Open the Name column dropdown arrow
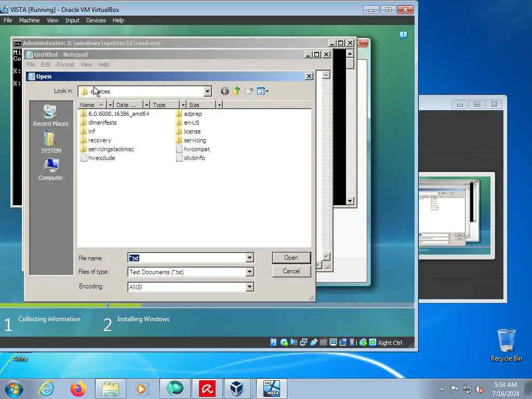 tap(110, 105)
